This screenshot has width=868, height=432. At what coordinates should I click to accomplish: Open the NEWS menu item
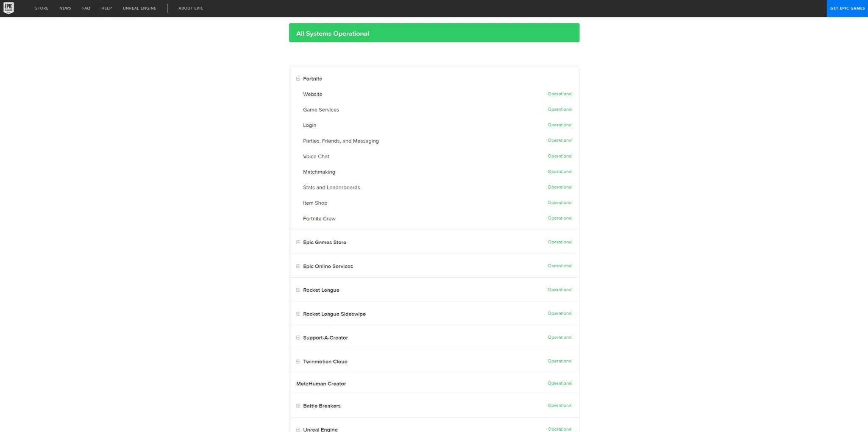(x=65, y=8)
